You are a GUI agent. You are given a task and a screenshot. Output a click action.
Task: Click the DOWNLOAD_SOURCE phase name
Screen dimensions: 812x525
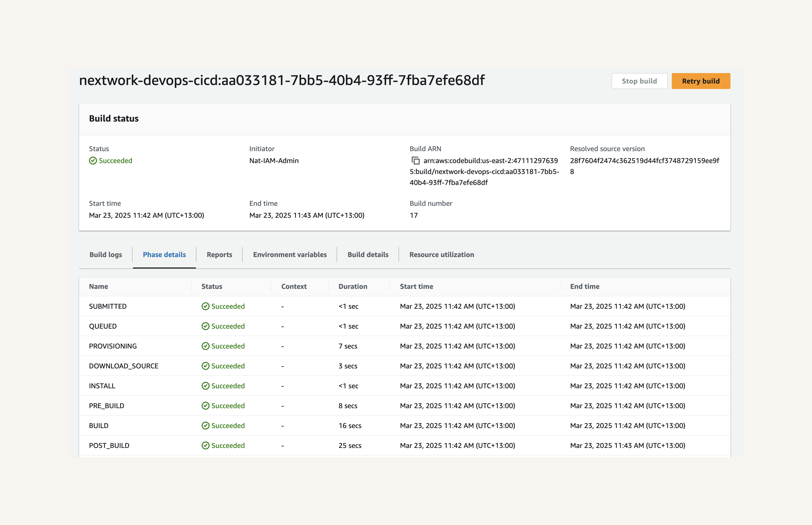coord(124,366)
